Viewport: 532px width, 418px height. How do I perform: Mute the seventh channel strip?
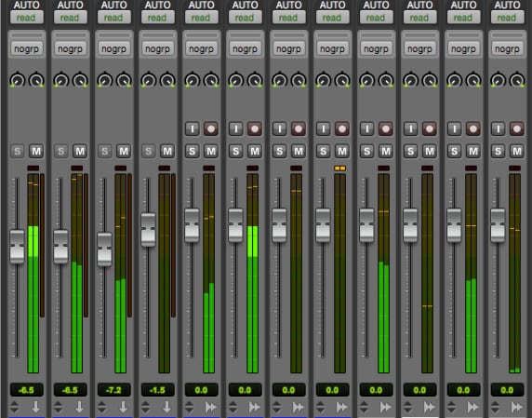pos(299,151)
